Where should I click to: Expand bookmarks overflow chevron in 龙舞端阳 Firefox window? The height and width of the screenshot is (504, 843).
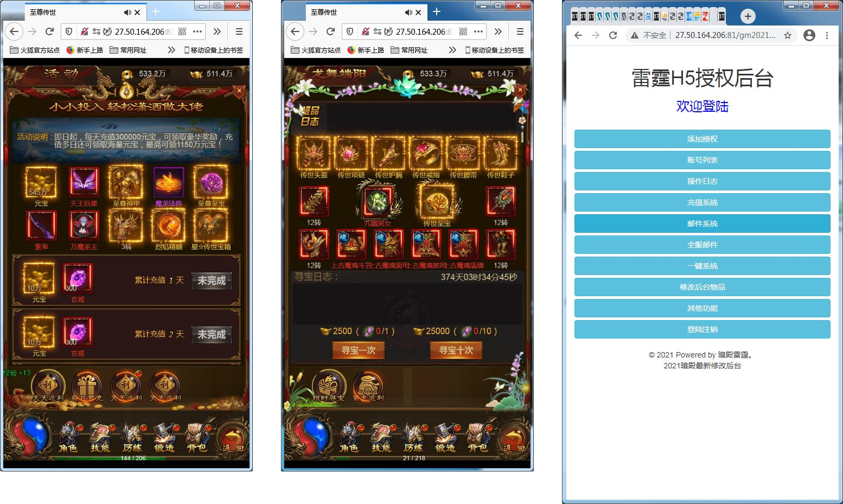click(x=452, y=50)
